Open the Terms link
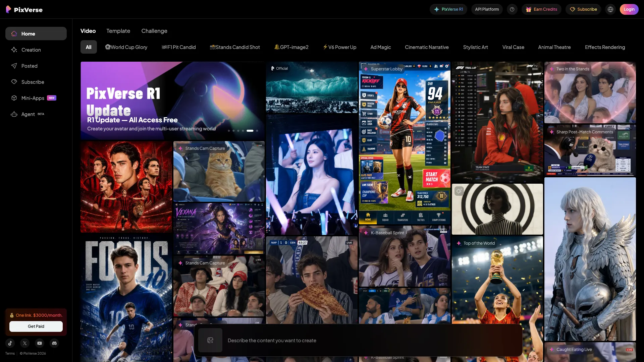This screenshot has height=362, width=644. [10, 353]
